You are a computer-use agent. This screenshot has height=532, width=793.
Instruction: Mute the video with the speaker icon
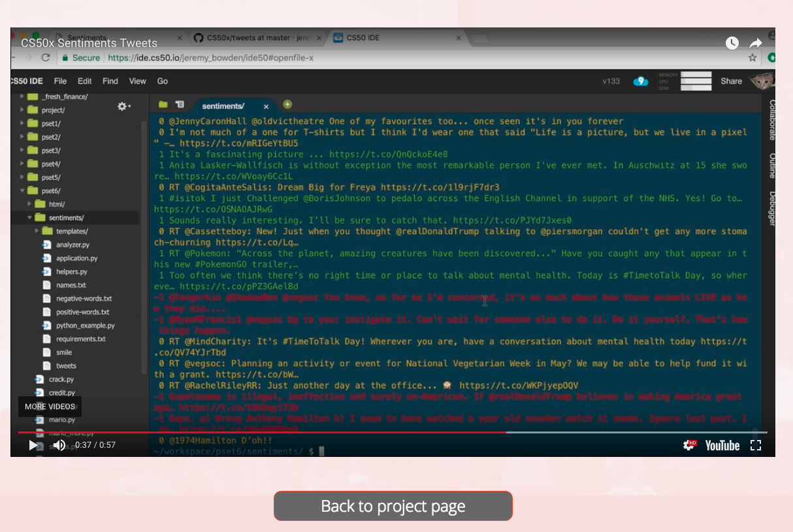pos(59,445)
